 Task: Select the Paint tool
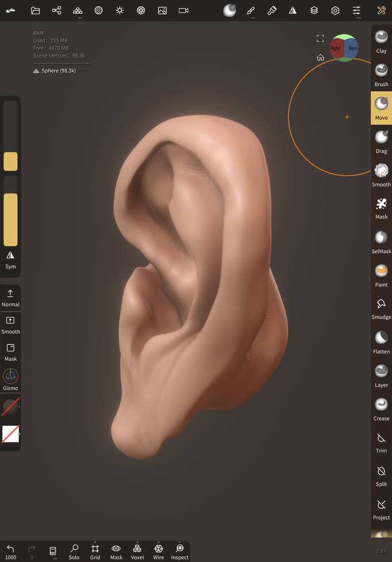pyautogui.click(x=381, y=274)
